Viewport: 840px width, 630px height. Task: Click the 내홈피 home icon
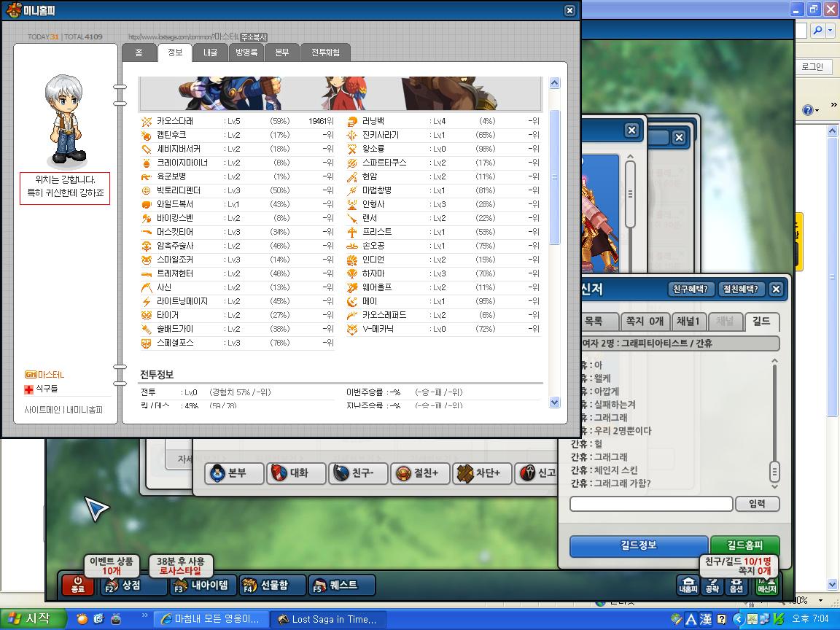coord(688,585)
